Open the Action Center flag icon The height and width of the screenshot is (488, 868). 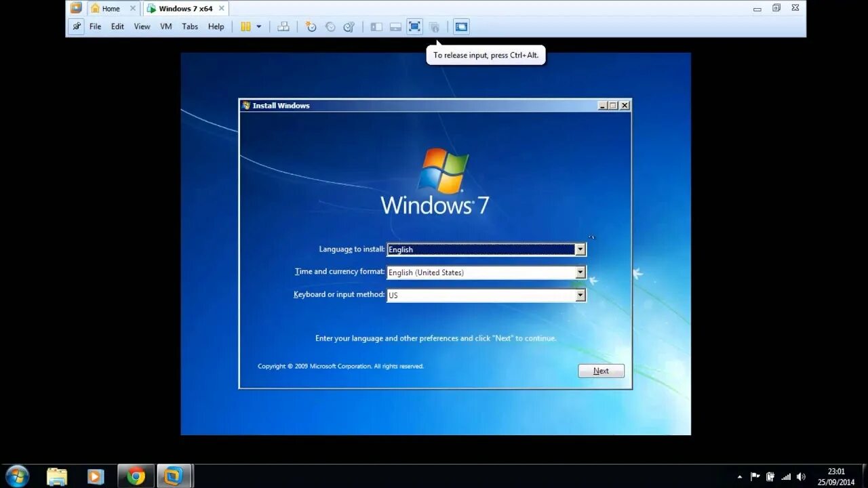point(755,476)
